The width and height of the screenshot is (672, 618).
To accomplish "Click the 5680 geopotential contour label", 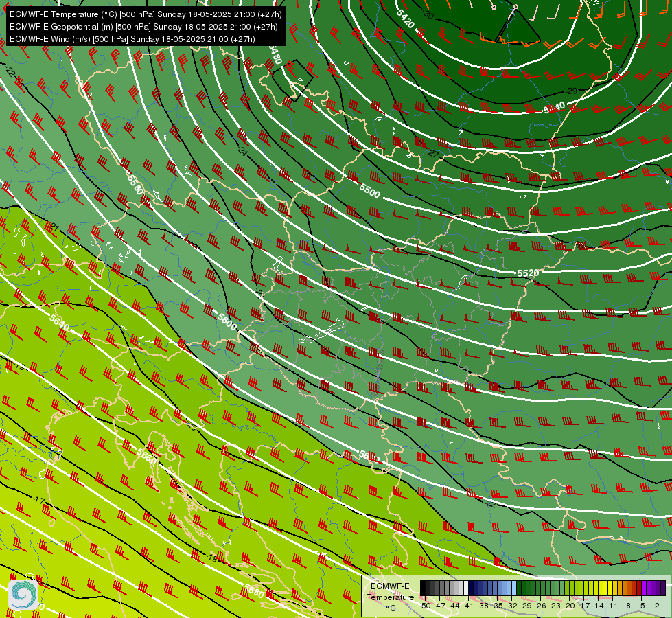I will [253, 591].
